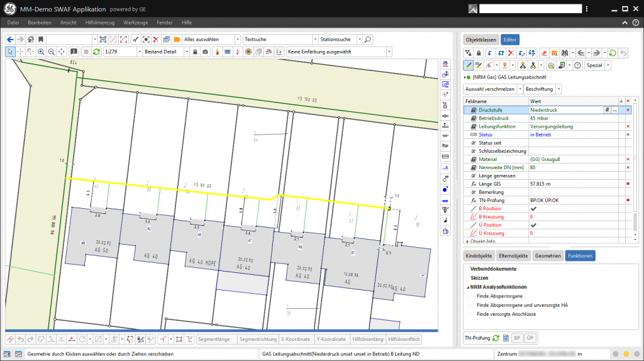
Task: Collapse the NRM Analysefunktionen tree node
Action: (467, 287)
